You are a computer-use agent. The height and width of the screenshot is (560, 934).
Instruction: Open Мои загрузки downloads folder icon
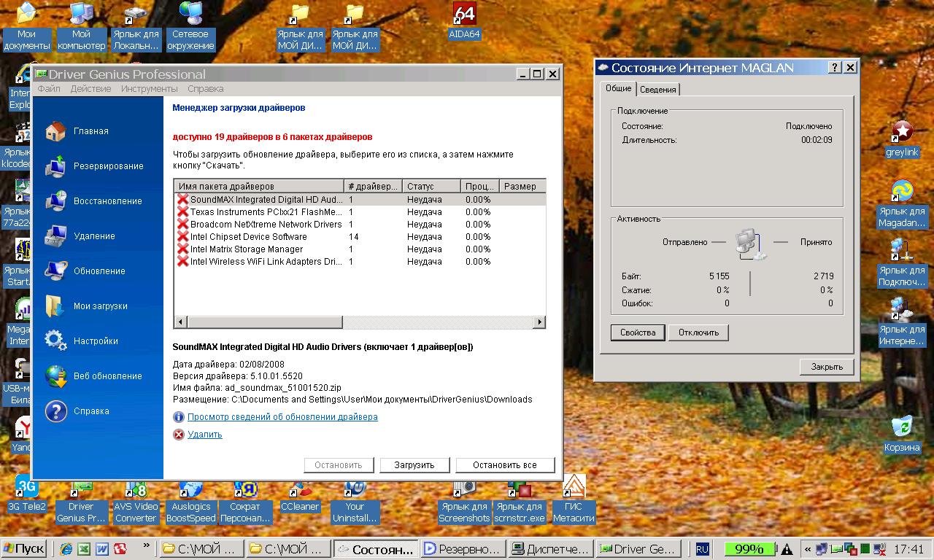[x=56, y=306]
